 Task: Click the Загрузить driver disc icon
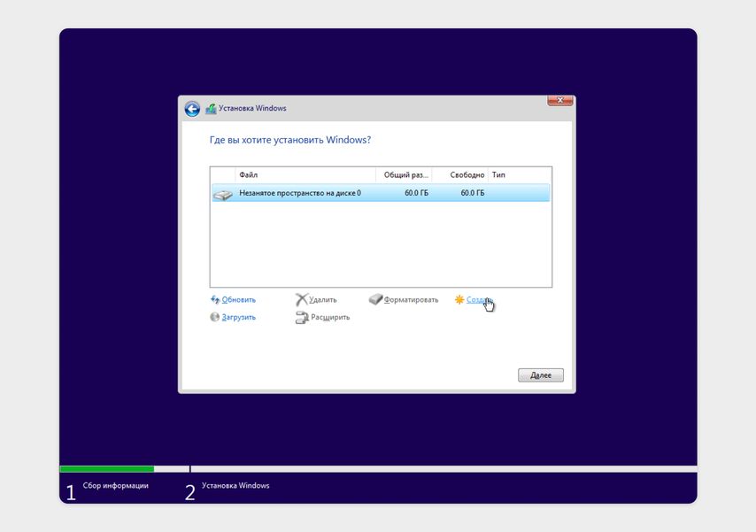[x=215, y=317]
